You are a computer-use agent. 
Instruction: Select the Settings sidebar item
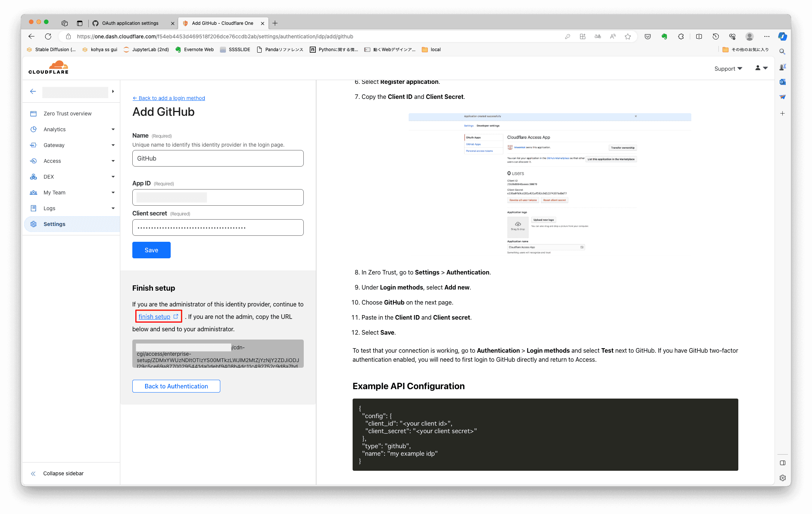(55, 224)
